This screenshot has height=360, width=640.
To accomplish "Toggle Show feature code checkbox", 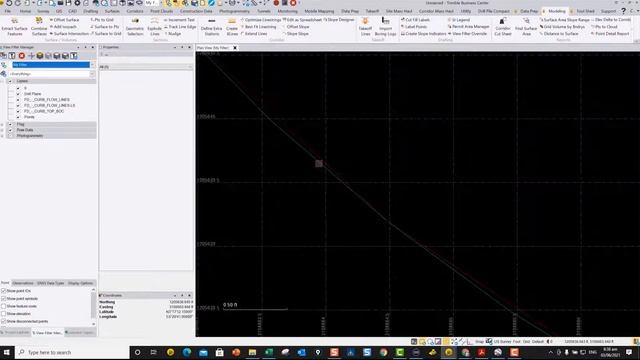I will click(3, 306).
